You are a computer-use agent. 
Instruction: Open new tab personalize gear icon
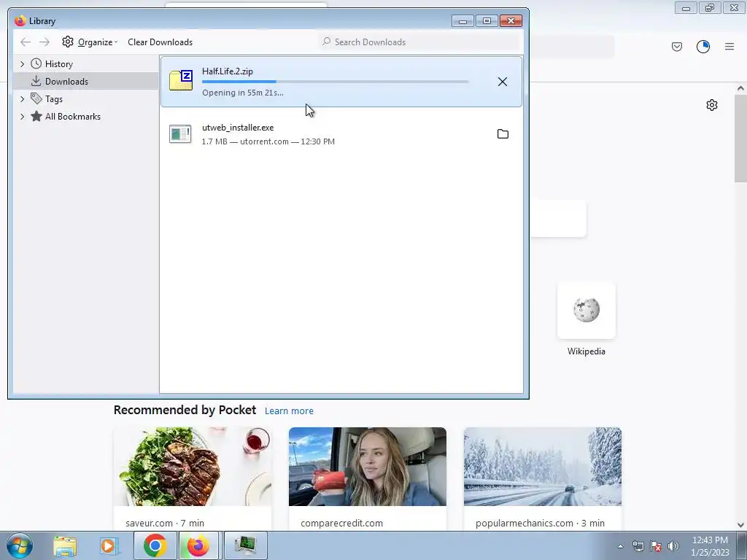click(712, 105)
